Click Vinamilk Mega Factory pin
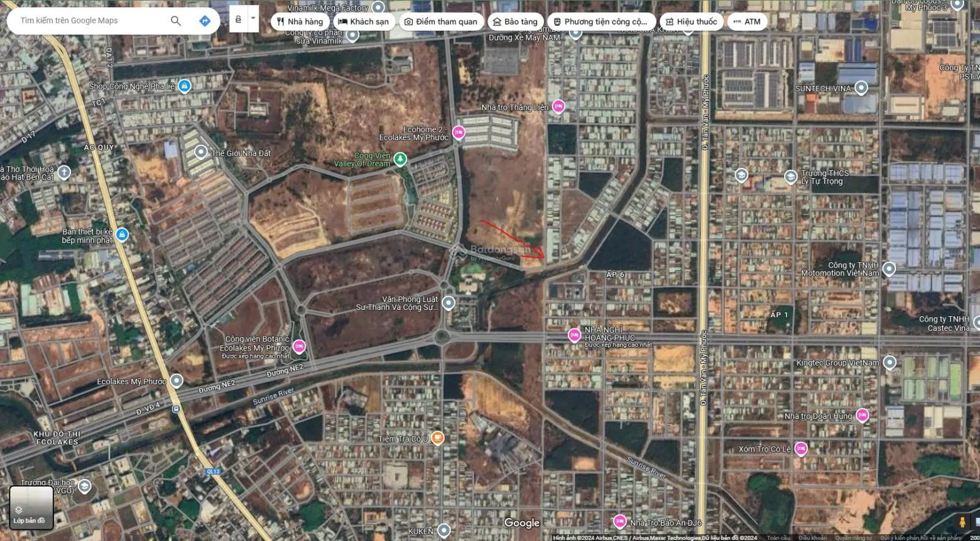Viewport: 980px width, 541px height. 379,7
